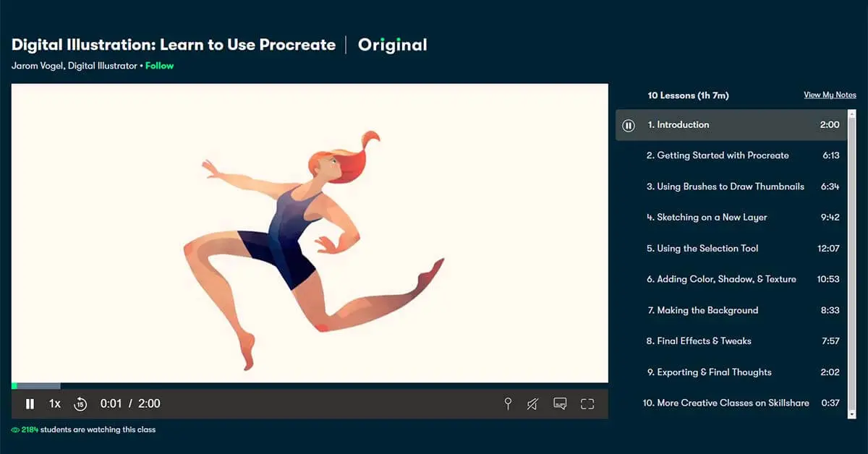Click teacher name Jarom Vogel, Digital Illustrator
The height and width of the screenshot is (454, 868).
click(x=75, y=66)
